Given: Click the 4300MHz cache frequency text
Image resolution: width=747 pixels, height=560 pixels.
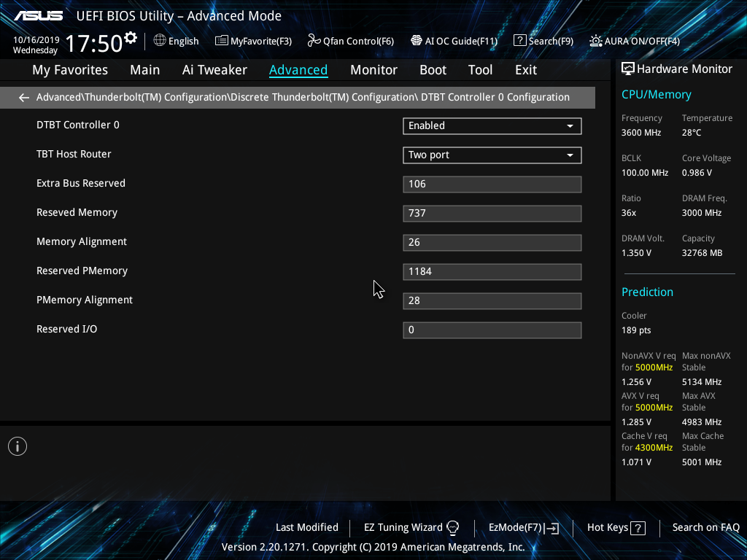Looking at the screenshot, I should pos(654,448).
